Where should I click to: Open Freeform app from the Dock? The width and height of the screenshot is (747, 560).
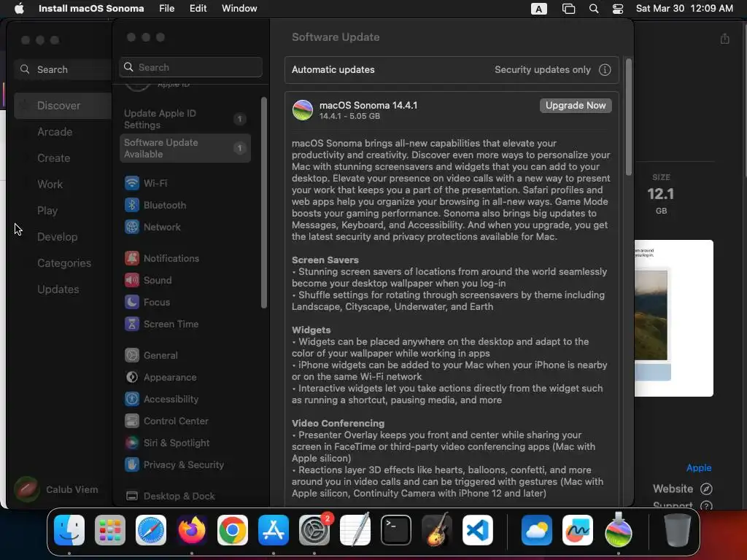coord(578,530)
